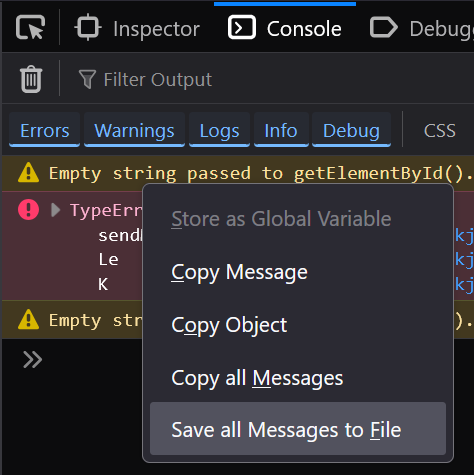Select Save all Messages to File

coord(298,429)
